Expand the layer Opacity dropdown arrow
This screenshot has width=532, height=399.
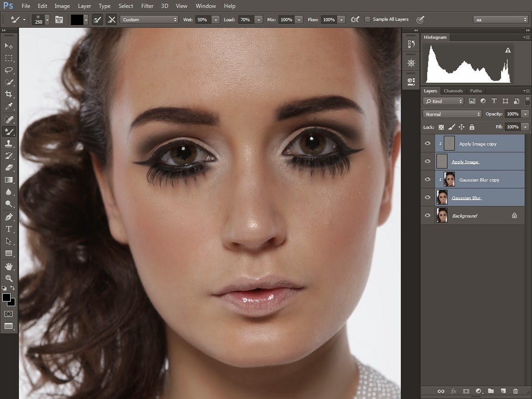[525, 114]
